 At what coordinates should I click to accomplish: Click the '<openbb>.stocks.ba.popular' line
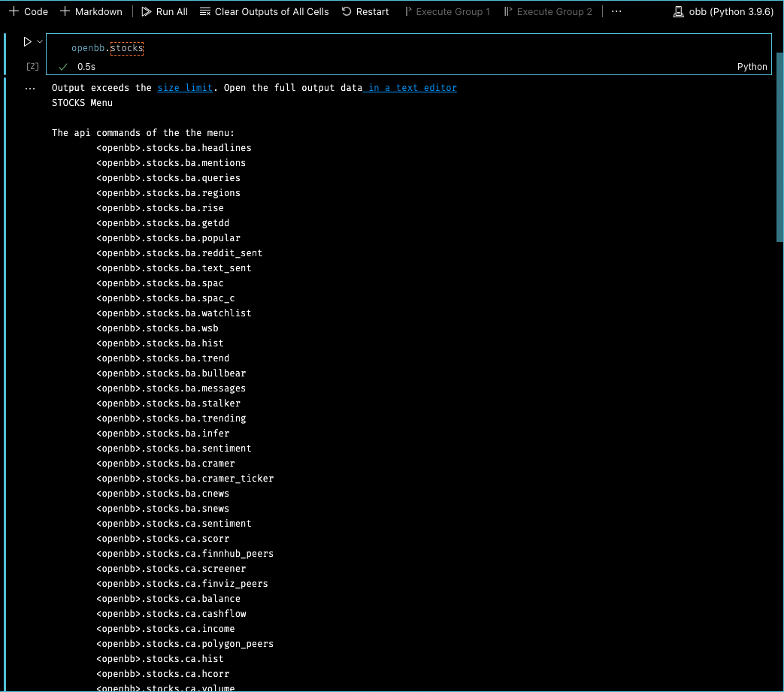[168, 238]
